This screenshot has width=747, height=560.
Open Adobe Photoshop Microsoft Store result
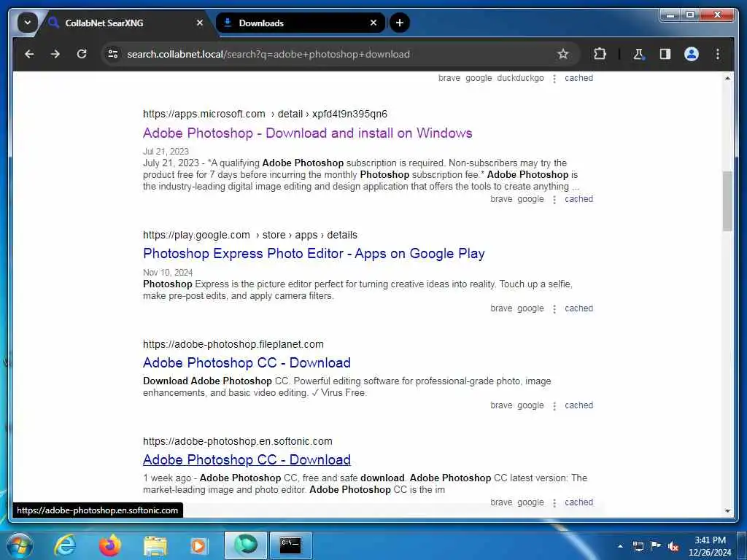click(307, 133)
